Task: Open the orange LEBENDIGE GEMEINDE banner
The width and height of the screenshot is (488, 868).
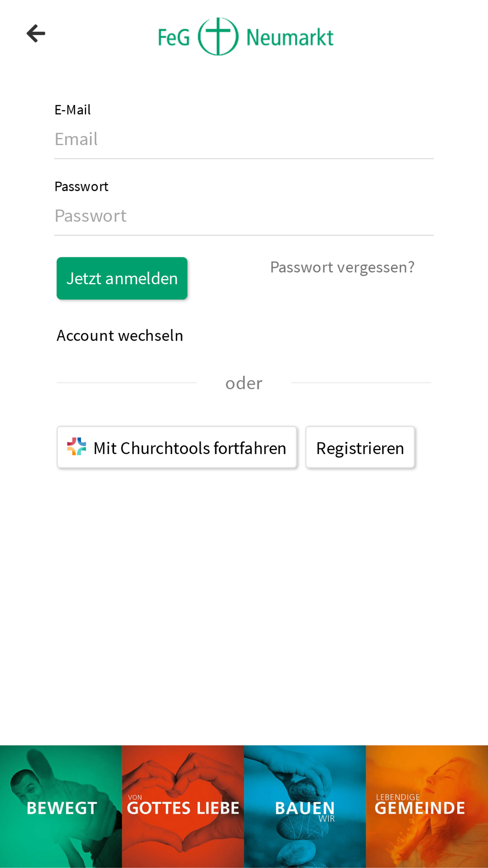Action: [427, 806]
